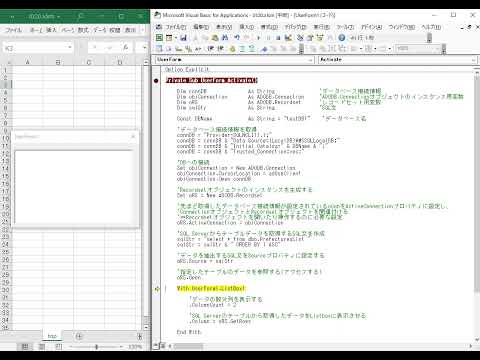Select Page Layout view in Excel status bar
Viewport: 480px width, 360px height.
[42, 347]
